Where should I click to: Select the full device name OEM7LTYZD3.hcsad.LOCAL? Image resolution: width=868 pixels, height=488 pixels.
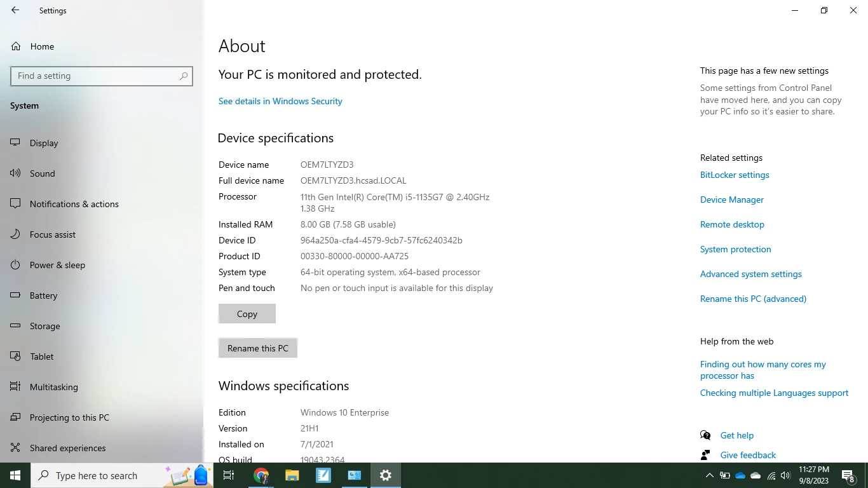[353, 180]
